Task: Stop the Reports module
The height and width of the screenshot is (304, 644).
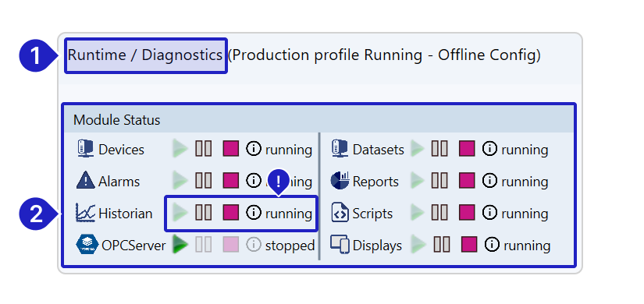Action: (x=467, y=181)
